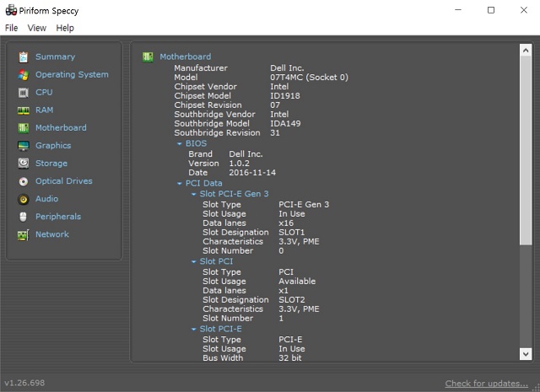This screenshot has height=392, width=540.
Task: Select the Manufacturer value Dell Inc.
Action: 287,68
